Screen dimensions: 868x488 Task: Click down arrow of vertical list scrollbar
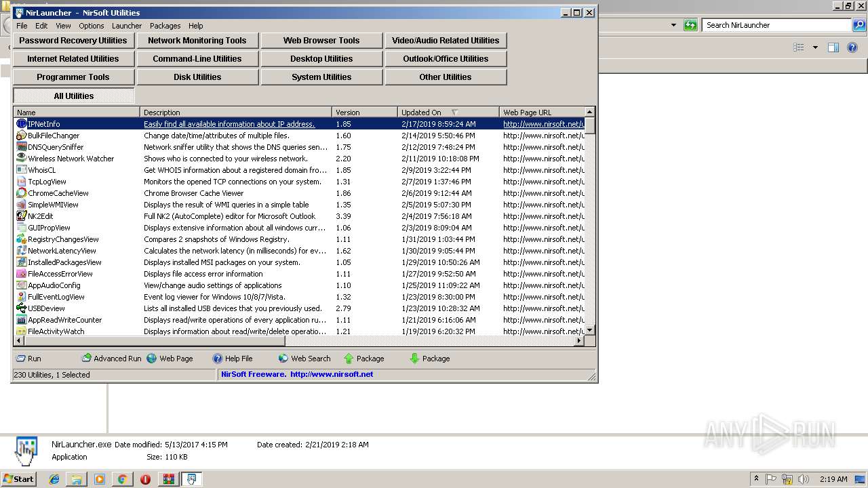pos(589,330)
